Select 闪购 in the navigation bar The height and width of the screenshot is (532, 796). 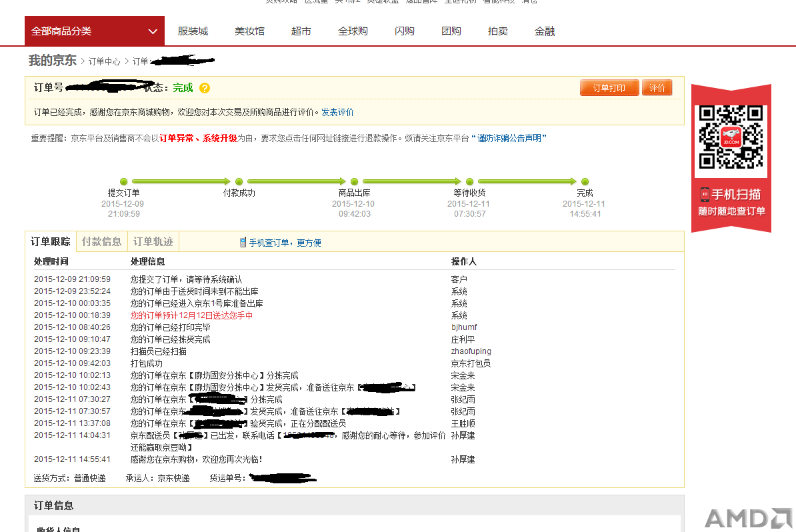pyautogui.click(x=405, y=31)
